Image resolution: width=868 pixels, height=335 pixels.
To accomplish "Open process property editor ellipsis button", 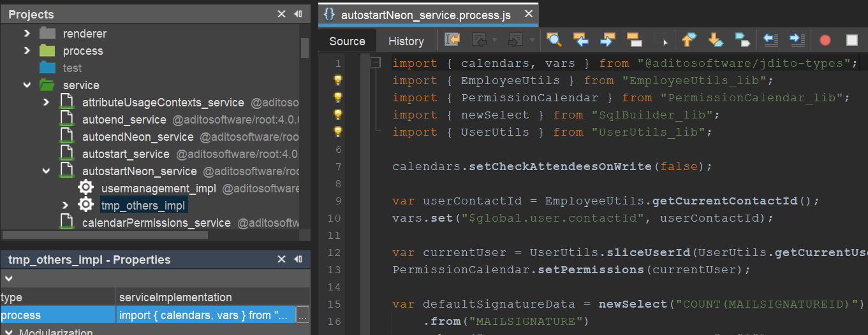I will (303, 315).
